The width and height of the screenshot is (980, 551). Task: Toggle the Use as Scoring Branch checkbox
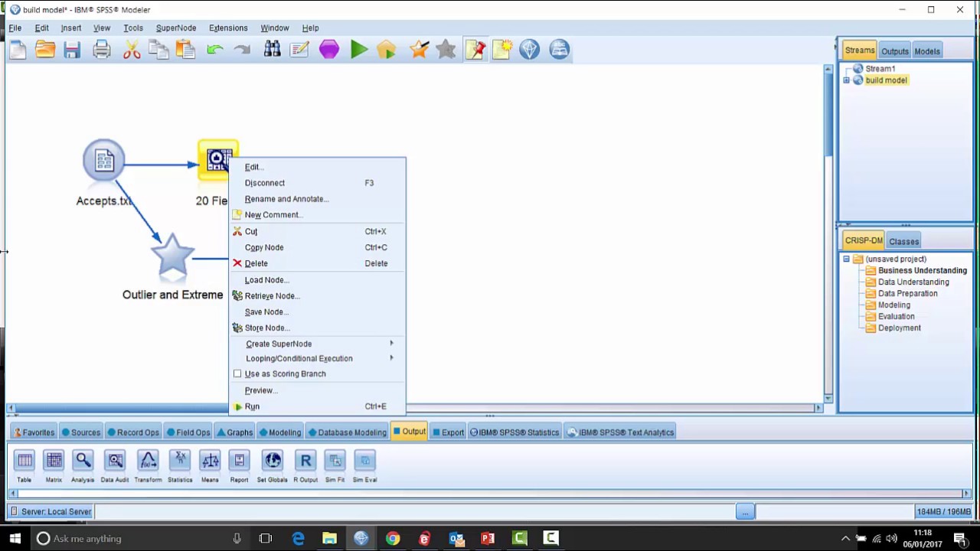pyautogui.click(x=237, y=373)
